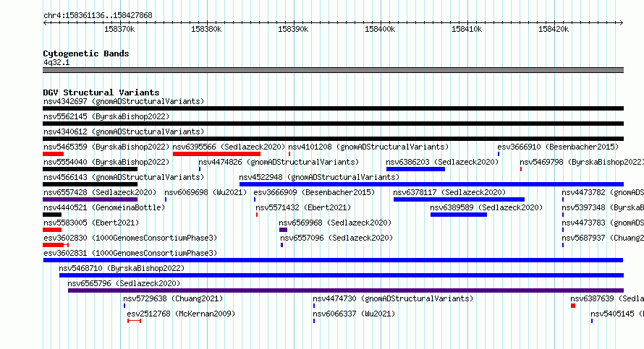Click the nsv6569968 Sedlazeck2020 label
644x349 pixels.
[335, 223]
